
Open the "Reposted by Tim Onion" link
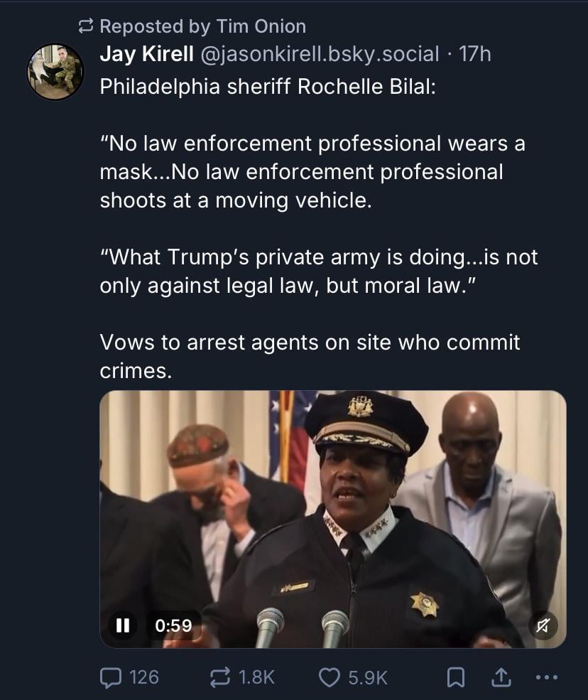pos(202,27)
